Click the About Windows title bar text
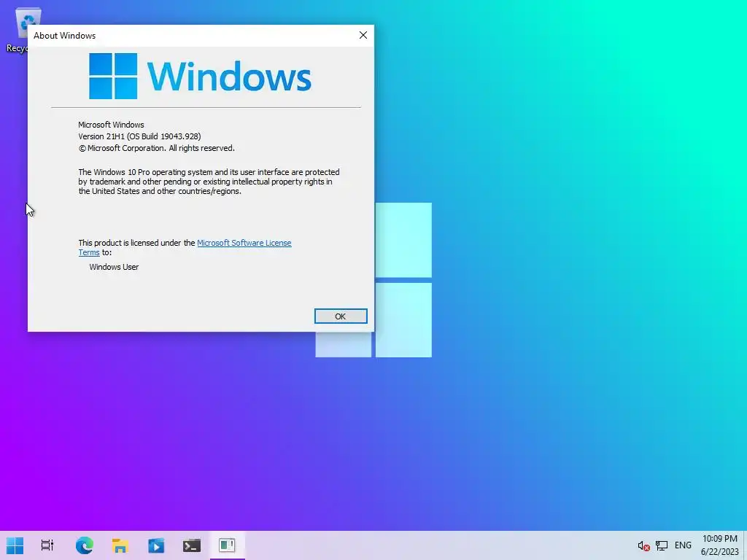The width and height of the screenshot is (747, 560). 64,36
